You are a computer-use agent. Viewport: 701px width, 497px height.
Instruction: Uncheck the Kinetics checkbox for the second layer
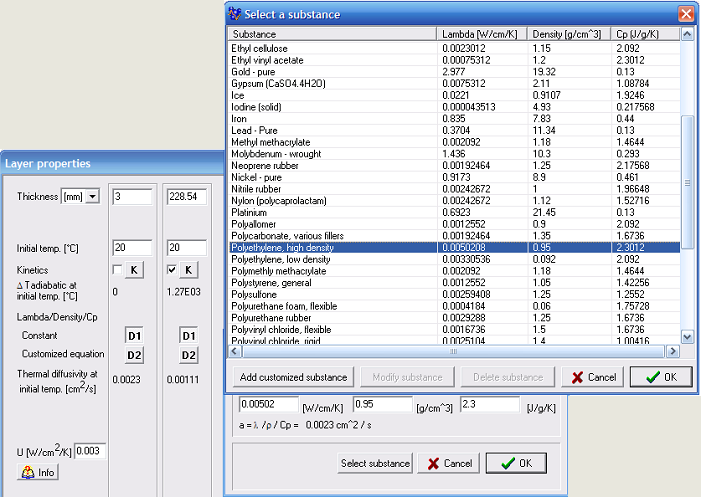[172, 270]
